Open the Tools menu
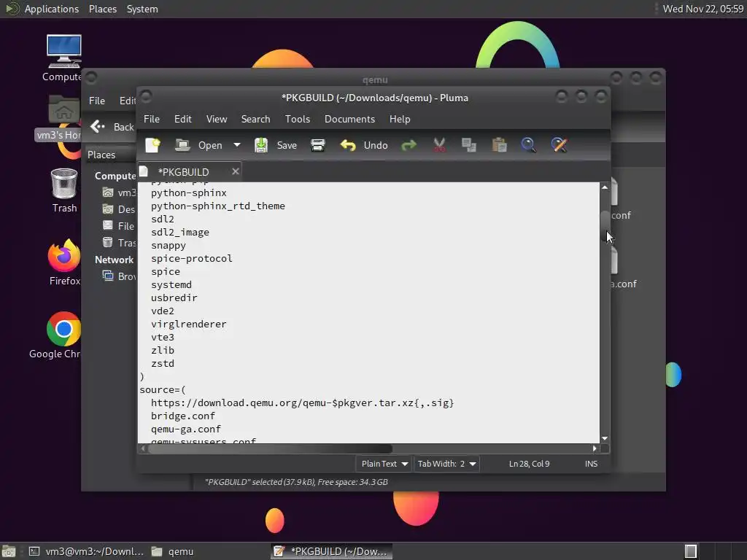Viewport: 747px width, 560px height. point(298,119)
